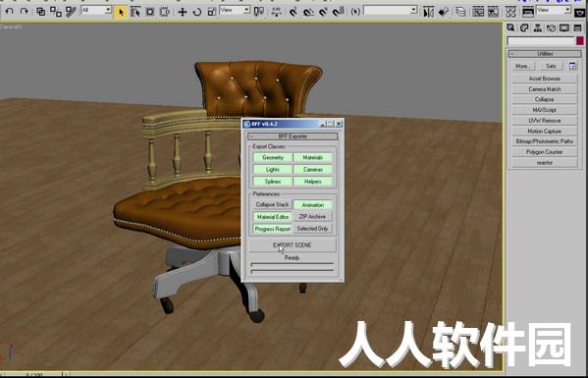Open the Render Scene dialog icon

(x=528, y=12)
